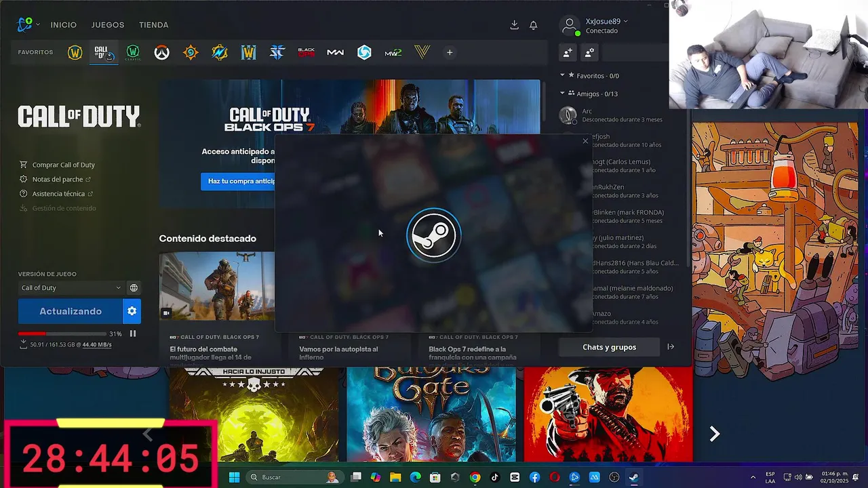Open Chrome from the taskbar
868x488 pixels.
tap(475, 477)
